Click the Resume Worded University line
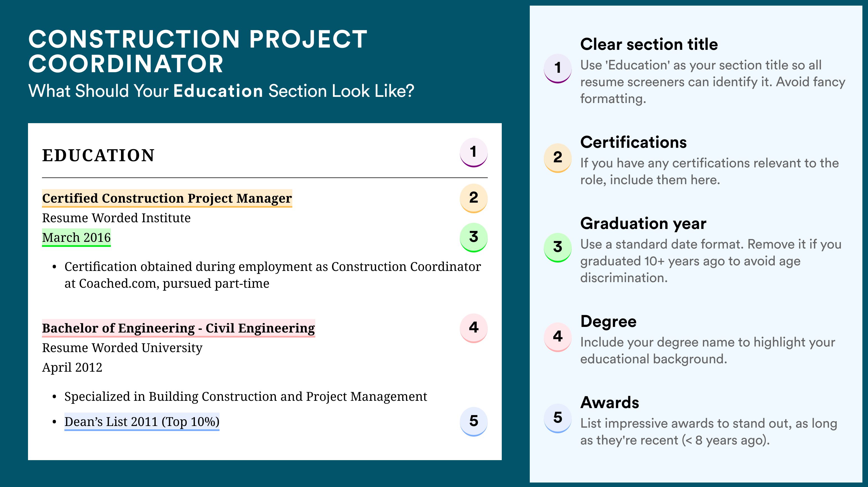 (122, 348)
